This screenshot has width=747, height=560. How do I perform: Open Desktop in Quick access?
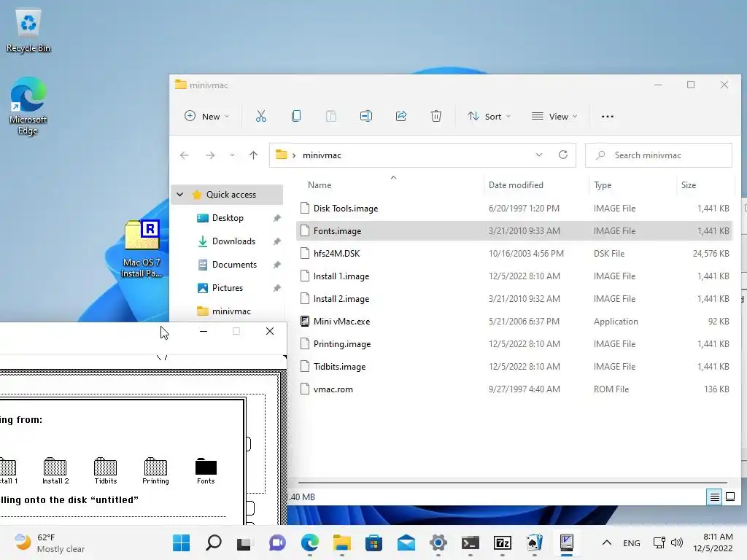(x=228, y=218)
